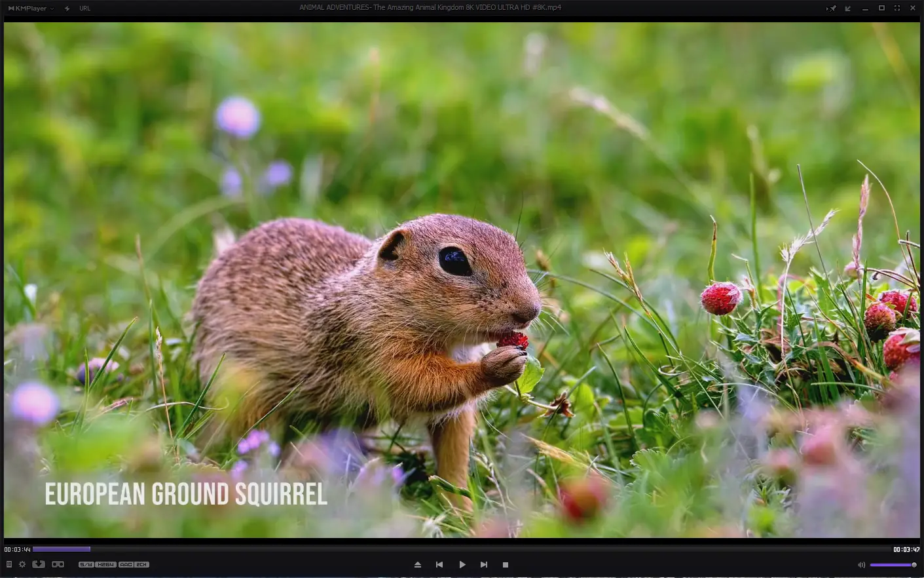The height and width of the screenshot is (578, 924).
Task: Stop video playback
Action: (x=506, y=564)
